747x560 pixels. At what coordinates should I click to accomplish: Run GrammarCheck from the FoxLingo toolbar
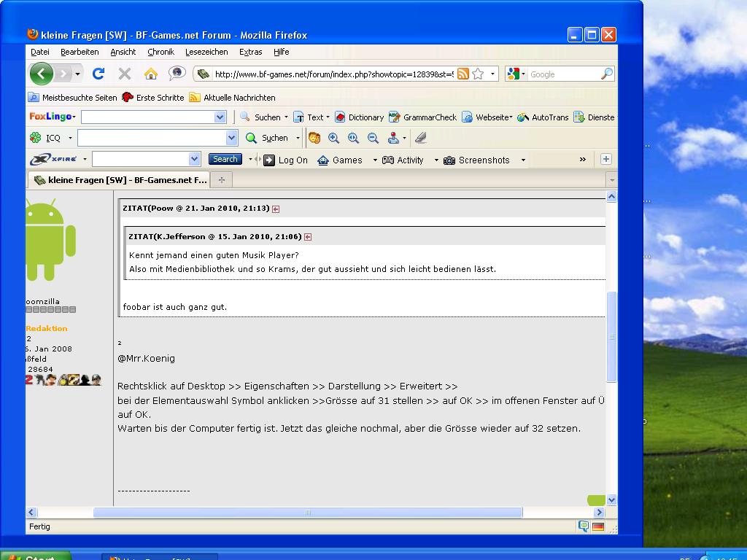[423, 117]
